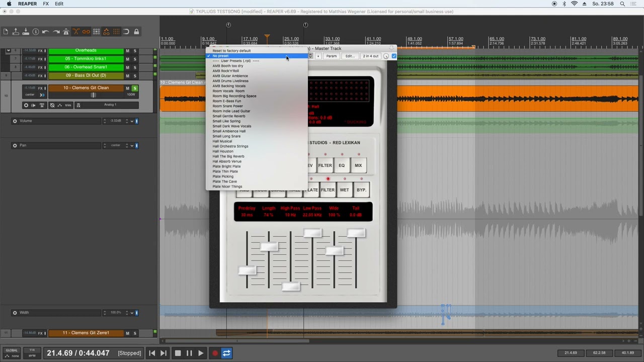Toggle grid lines icon

[x=116, y=32]
